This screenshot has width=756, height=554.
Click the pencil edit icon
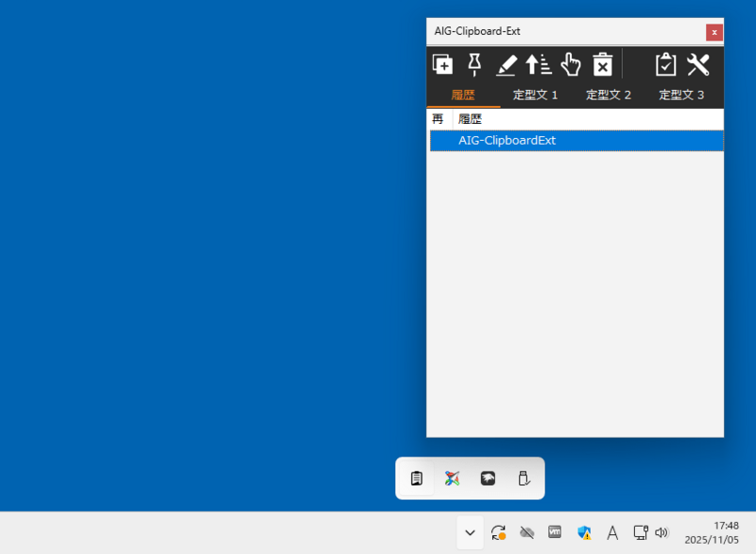point(507,64)
